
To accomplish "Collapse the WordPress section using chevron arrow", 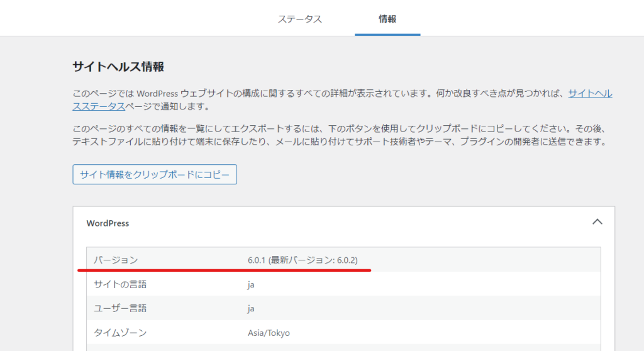I will coord(597,222).
